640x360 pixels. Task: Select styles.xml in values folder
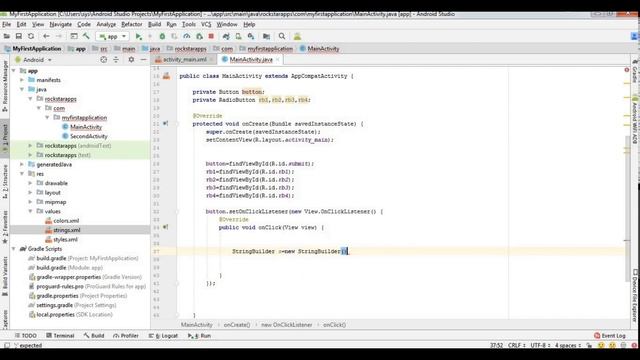[65, 240]
